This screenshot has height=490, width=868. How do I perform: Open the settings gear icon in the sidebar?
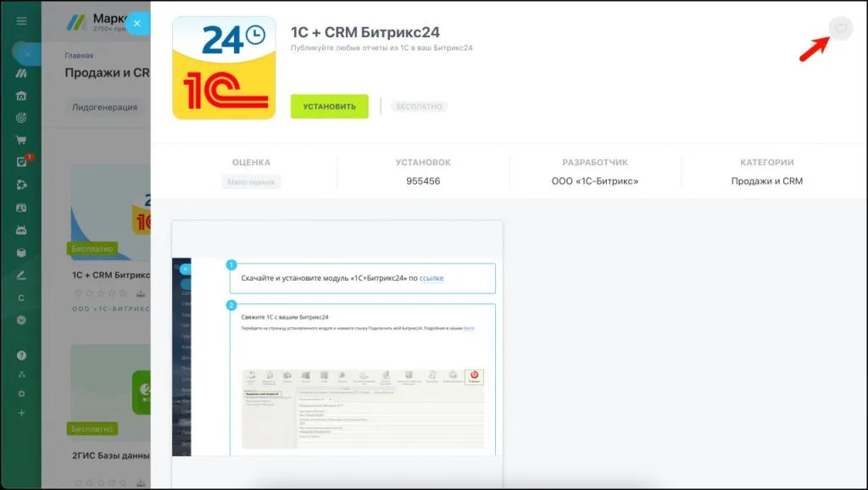pyautogui.click(x=21, y=393)
